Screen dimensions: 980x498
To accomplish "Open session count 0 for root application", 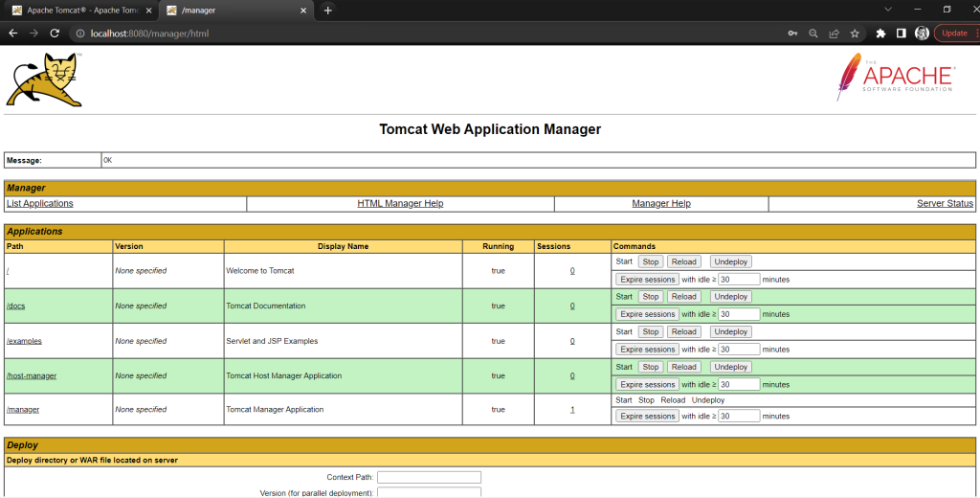I will [x=572, y=271].
